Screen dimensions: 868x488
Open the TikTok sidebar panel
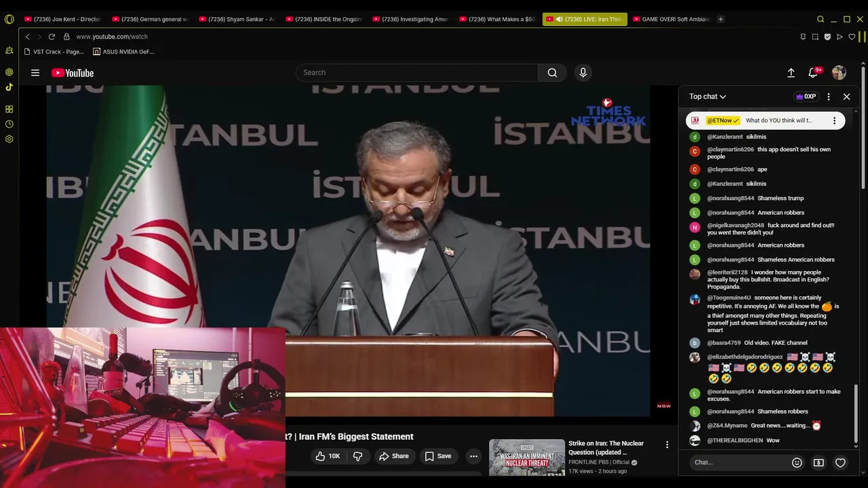point(9,87)
